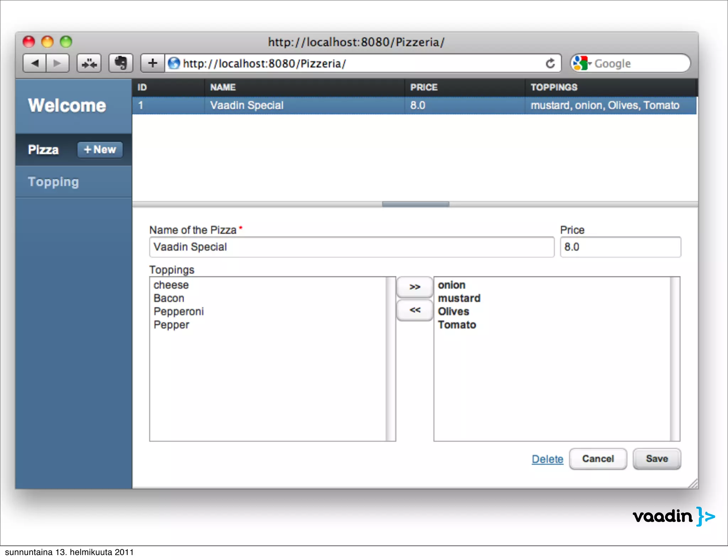
Task: Select cheese in available toppings list
Action: click(x=171, y=285)
